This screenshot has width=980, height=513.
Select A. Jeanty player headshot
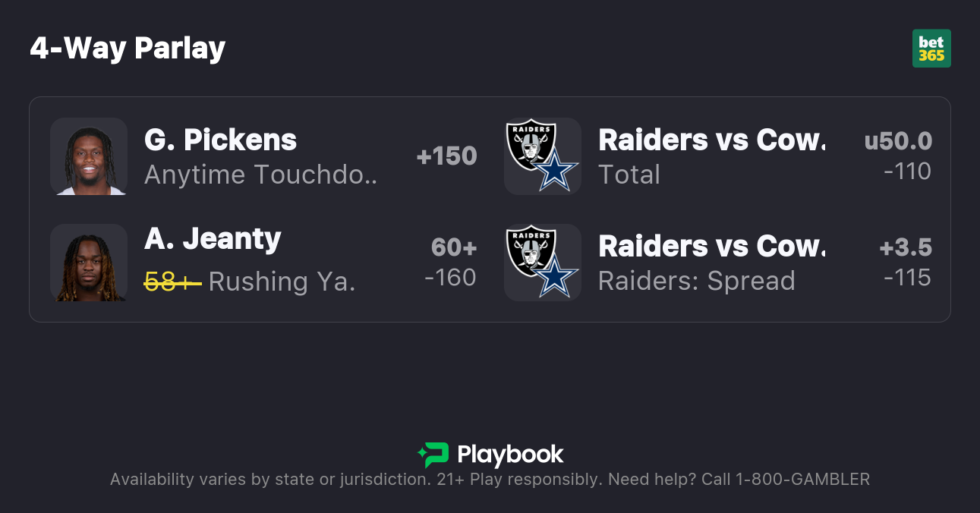[x=89, y=263]
